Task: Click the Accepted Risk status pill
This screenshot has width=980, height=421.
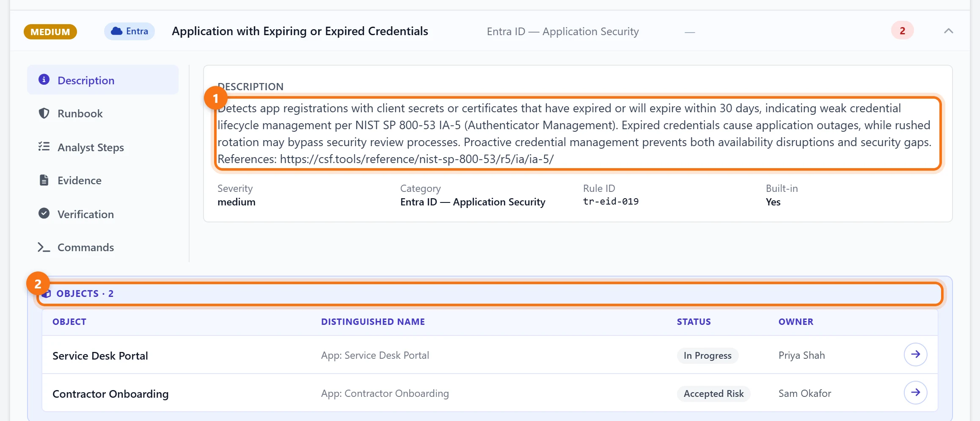Action: (713, 393)
